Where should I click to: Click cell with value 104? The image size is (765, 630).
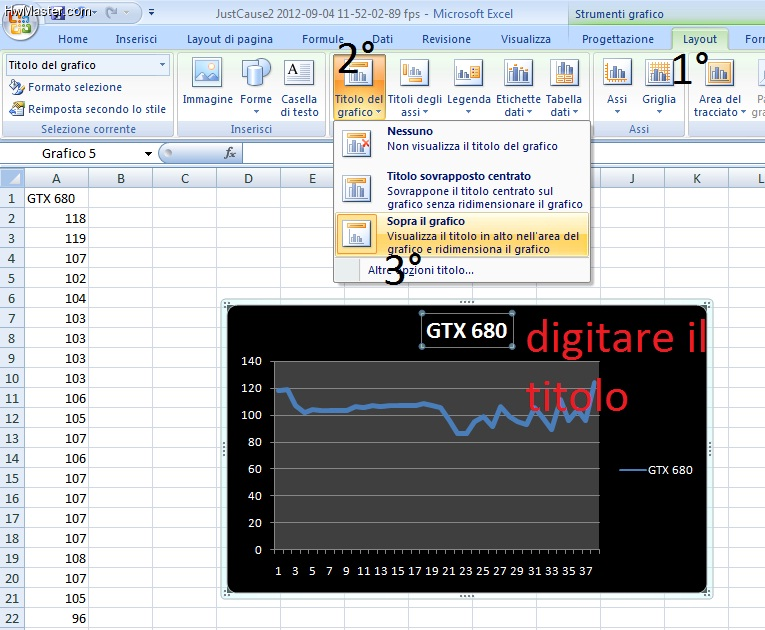click(57, 299)
